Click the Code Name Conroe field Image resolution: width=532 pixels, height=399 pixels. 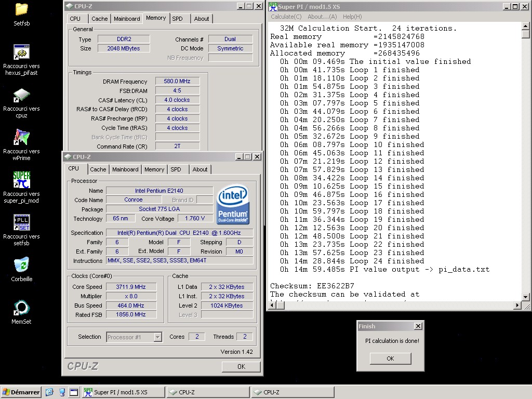(x=134, y=200)
